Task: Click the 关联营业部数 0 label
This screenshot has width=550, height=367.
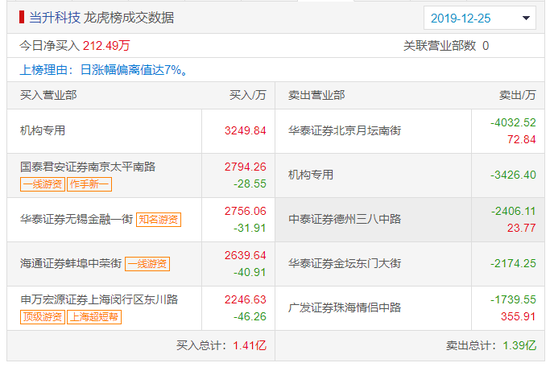Action: pos(446,46)
